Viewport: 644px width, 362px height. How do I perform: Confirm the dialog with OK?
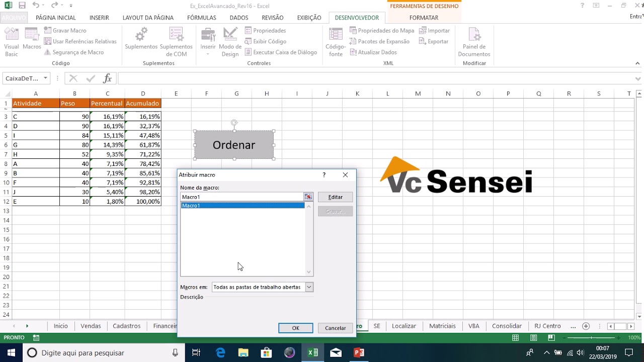click(x=296, y=328)
